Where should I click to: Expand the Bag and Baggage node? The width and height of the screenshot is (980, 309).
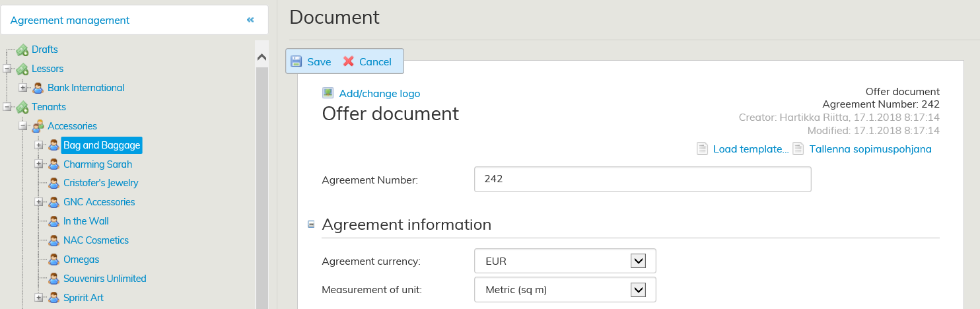pyautogui.click(x=38, y=145)
